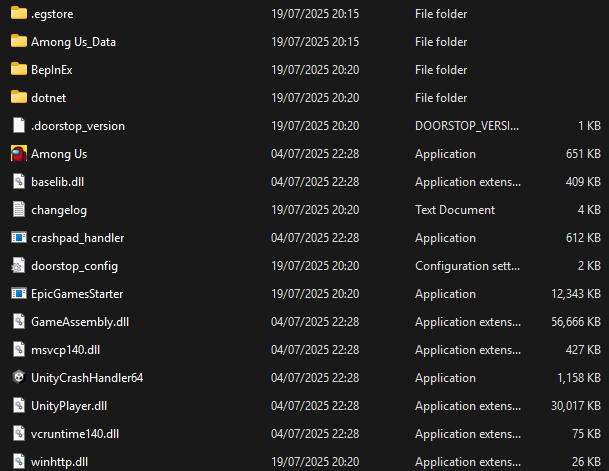Screen dimensions: 609x471
Task: Select the .doorstop_version file icon
Action: [x=18, y=126]
